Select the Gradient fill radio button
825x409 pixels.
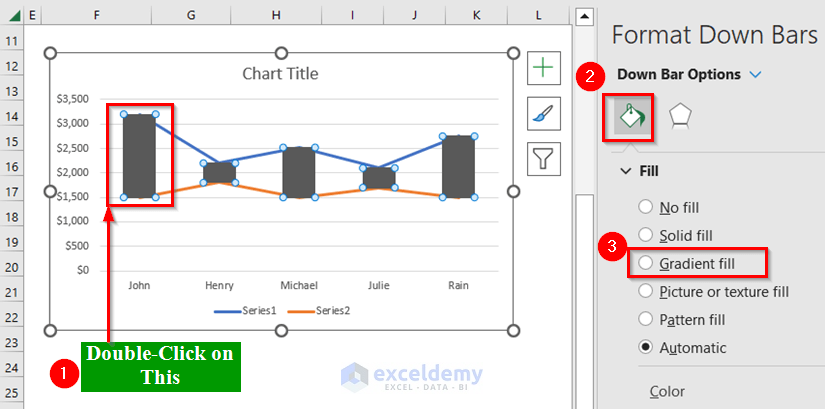pos(646,263)
